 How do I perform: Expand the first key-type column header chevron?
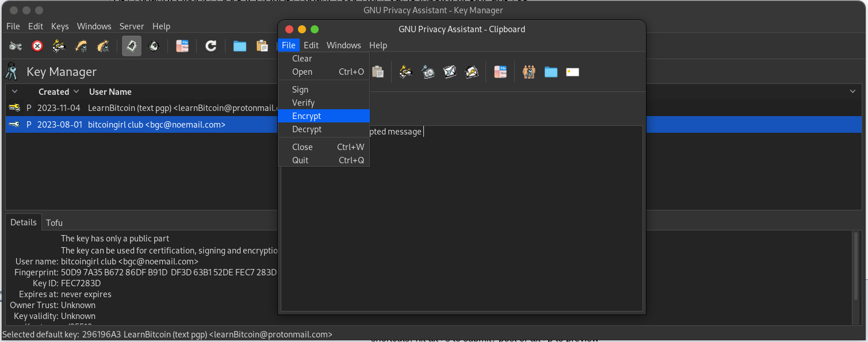pyautogui.click(x=14, y=91)
